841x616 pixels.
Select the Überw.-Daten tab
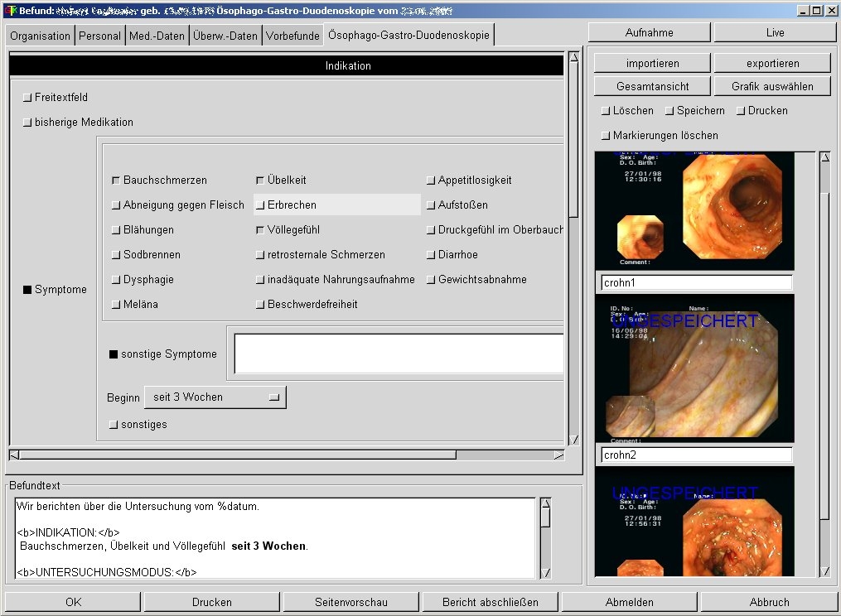225,36
